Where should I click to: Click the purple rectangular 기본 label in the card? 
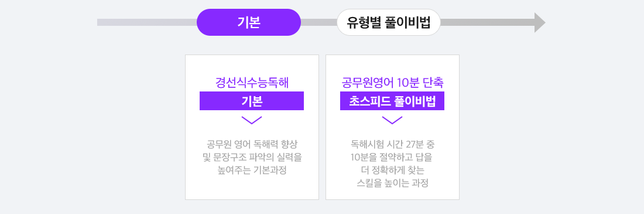252,101
